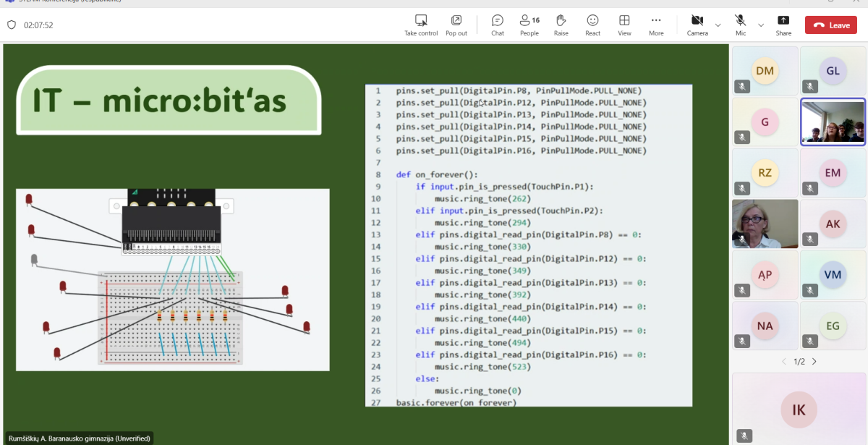
Task: Select the RZ participant tile
Action: coord(765,173)
